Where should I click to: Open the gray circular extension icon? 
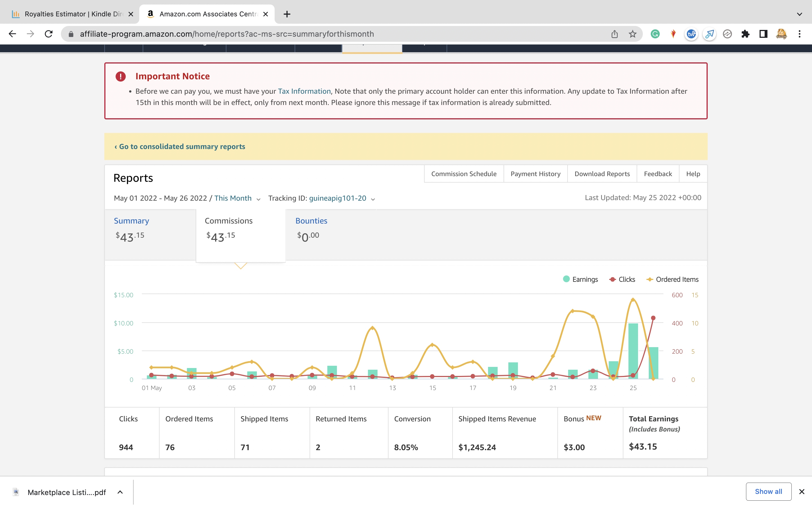point(727,34)
